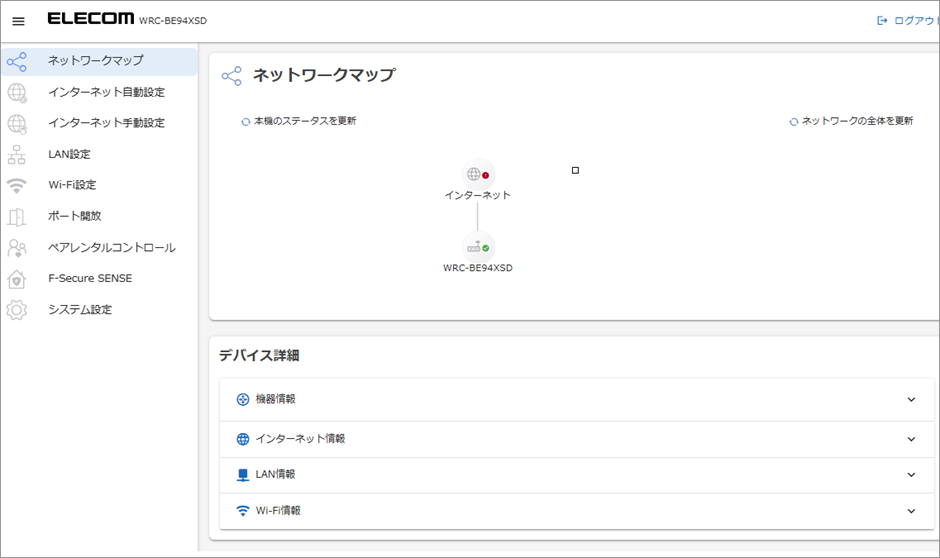The width and height of the screenshot is (940, 558).
Task: Click the ペアレンタルコントロール people icon
Action: 17,247
